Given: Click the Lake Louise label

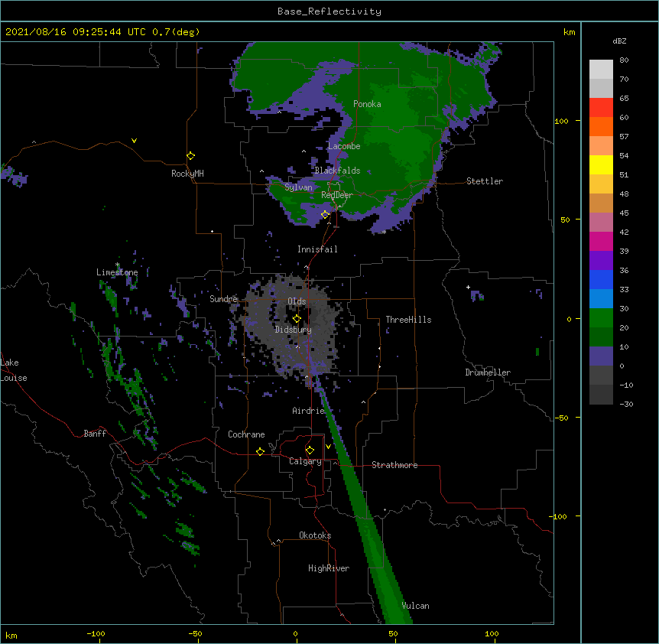Looking at the screenshot, I should point(14,370).
